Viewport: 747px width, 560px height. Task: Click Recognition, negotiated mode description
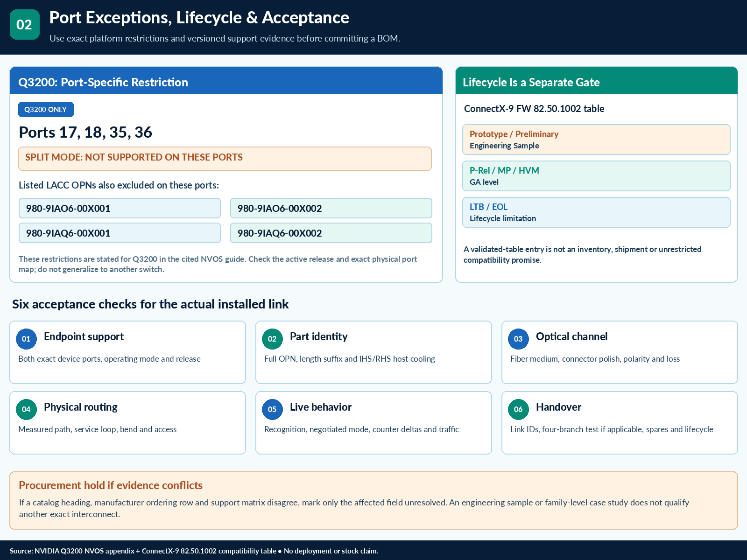361,429
